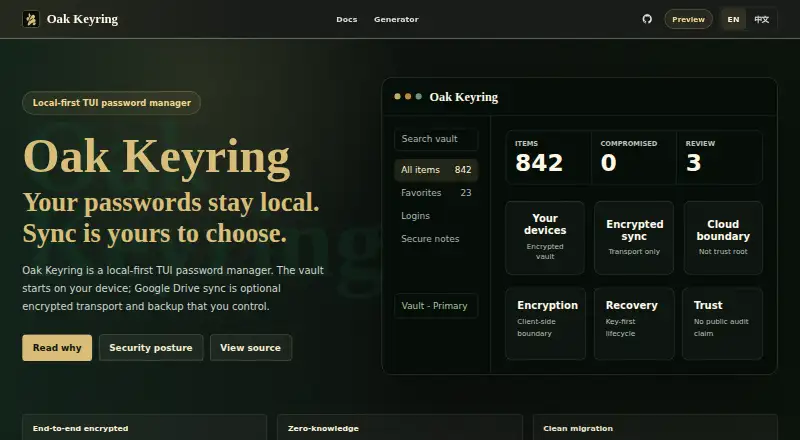Click the Items 842 stat
This screenshot has width=800, height=440.
click(548, 157)
